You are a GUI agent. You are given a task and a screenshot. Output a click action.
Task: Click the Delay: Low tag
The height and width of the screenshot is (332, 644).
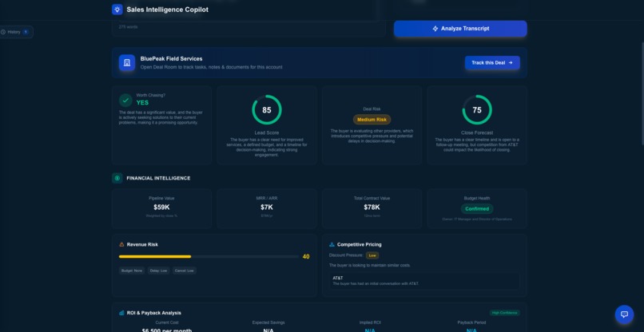tap(158, 271)
